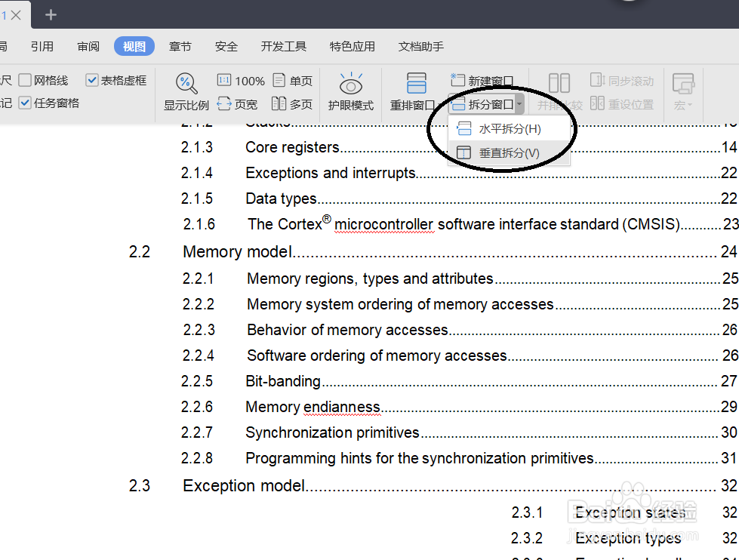Open the 宏 macros tool

tap(682, 91)
